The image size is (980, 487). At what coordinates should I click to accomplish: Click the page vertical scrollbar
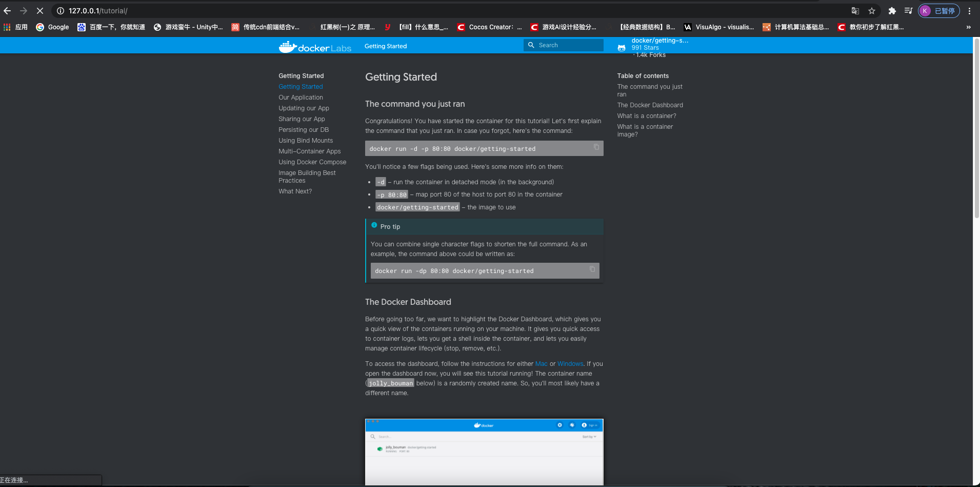(976, 128)
